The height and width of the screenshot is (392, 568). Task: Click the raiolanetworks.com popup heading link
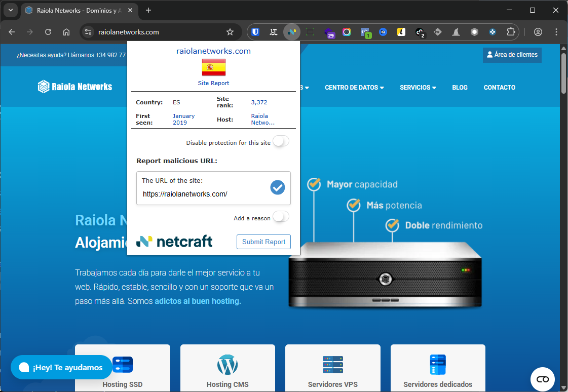(213, 51)
